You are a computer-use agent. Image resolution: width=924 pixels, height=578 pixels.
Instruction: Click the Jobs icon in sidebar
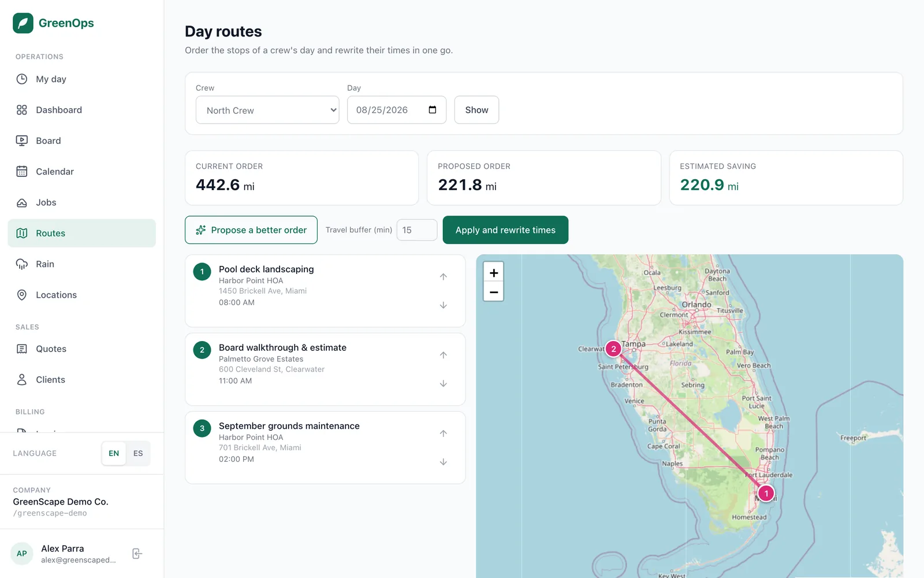pos(22,202)
